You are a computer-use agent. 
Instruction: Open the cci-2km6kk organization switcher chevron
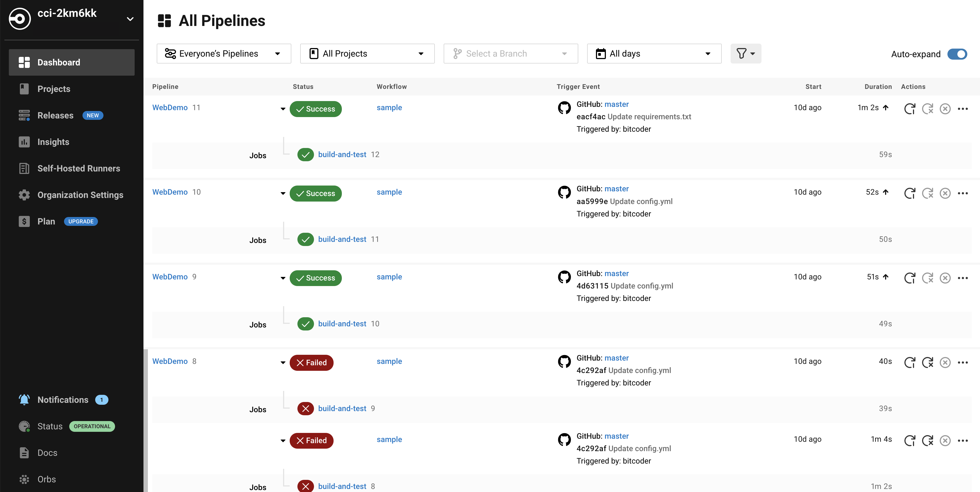point(130,19)
